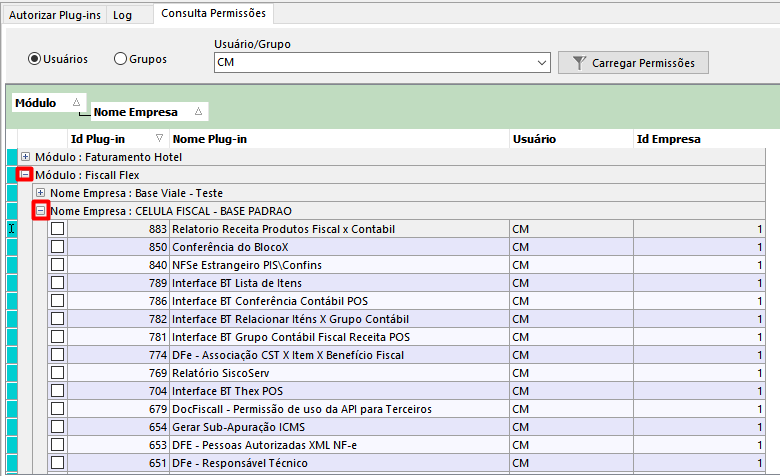Click the Nome Empresa grouping header
Image resolution: width=780 pixels, height=476 pixels.
149,112
